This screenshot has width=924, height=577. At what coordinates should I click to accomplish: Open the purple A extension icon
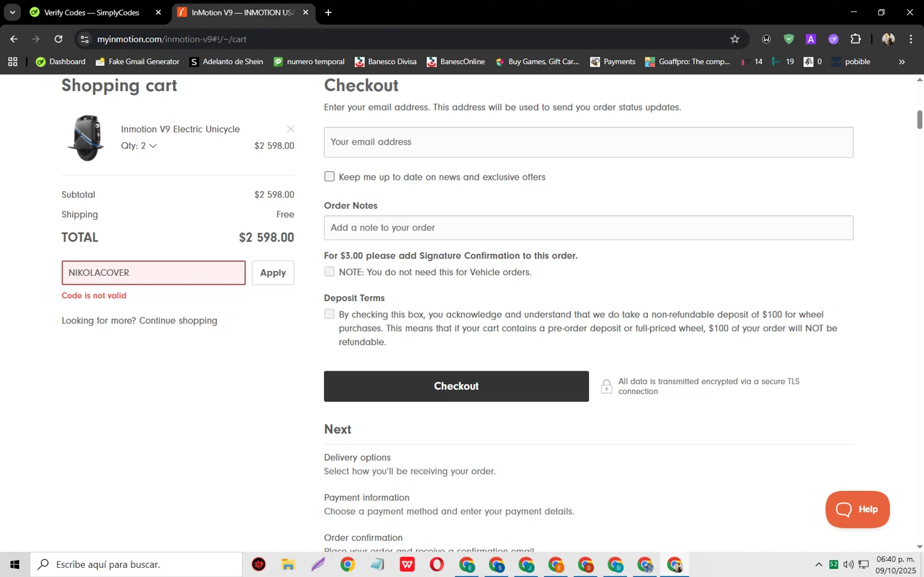pyautogui.click(x=811, y=39)
